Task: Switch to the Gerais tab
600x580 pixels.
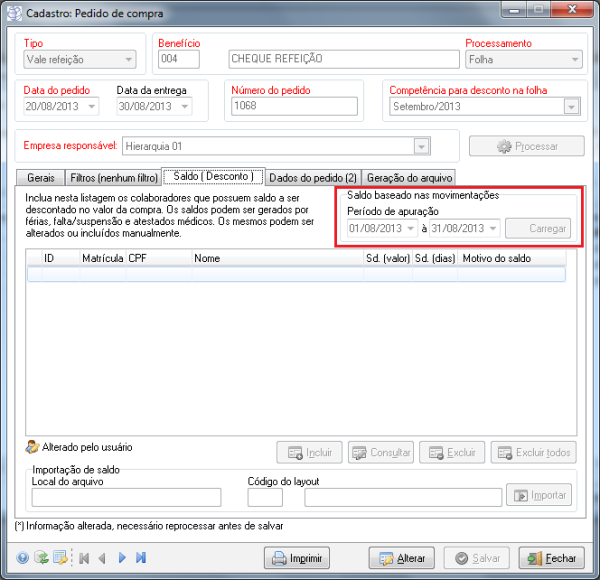Action: pyautogui.click(x=41, y=177)
